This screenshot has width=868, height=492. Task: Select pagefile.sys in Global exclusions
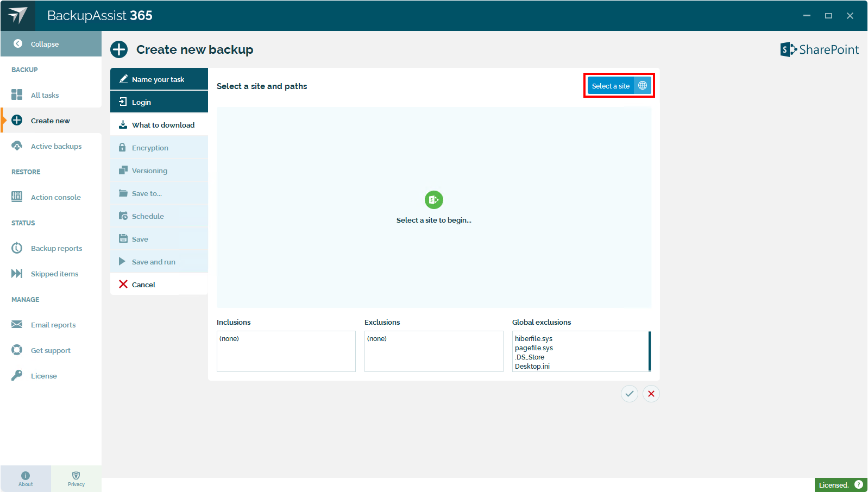click(x=534, y=348)
